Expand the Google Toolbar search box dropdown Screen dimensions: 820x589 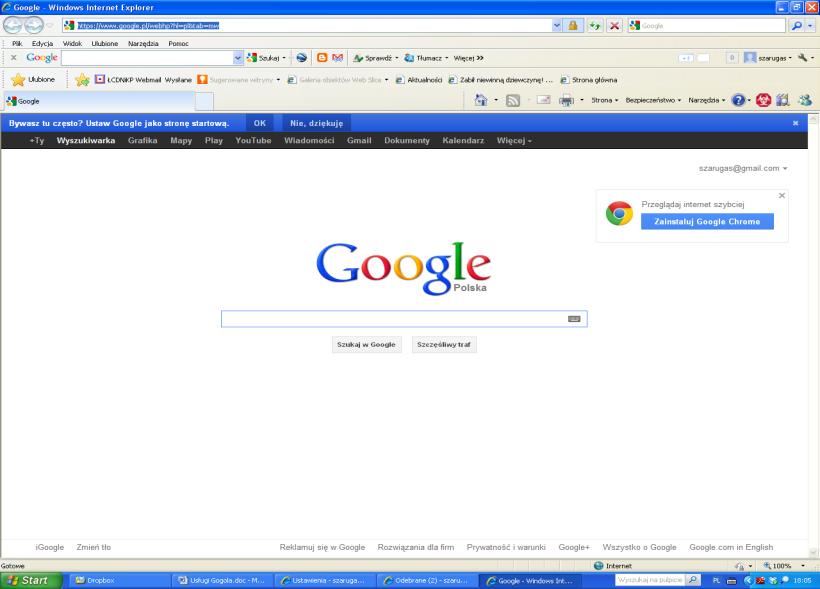tap(238, 58)
